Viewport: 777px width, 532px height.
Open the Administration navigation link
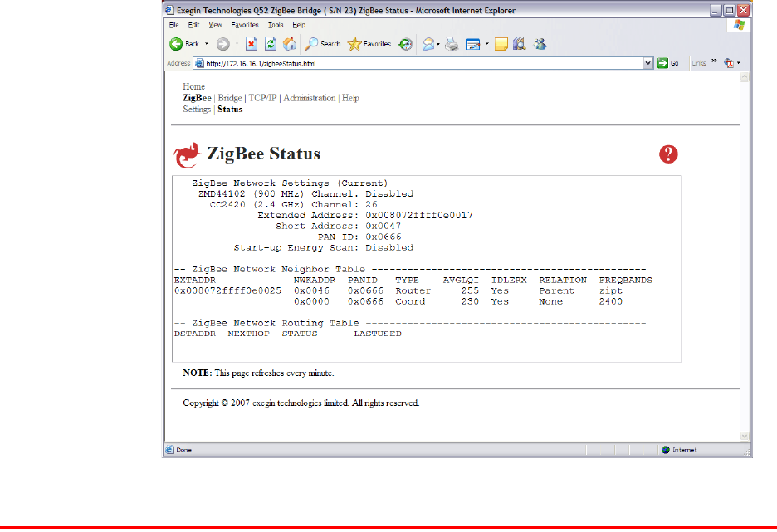tap(309, 98)
